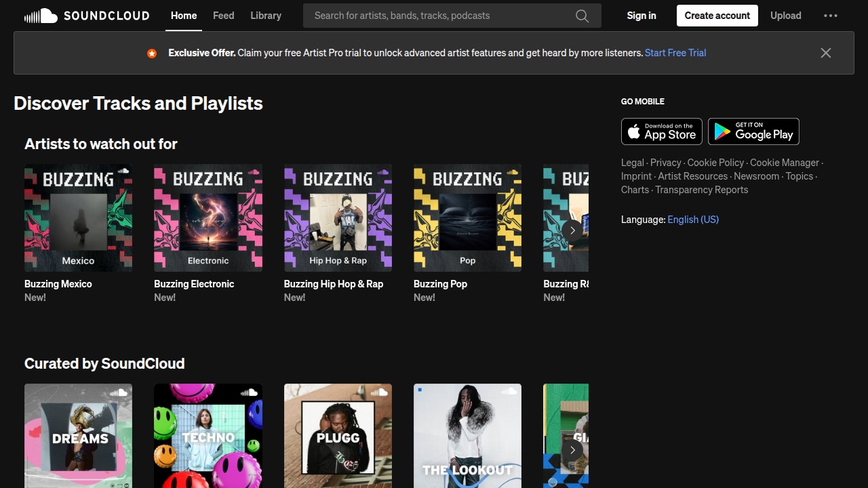Open the three-dots more menu
Image resolution: width=868 pixels, height=488 pixels.
tap(831, 16)
